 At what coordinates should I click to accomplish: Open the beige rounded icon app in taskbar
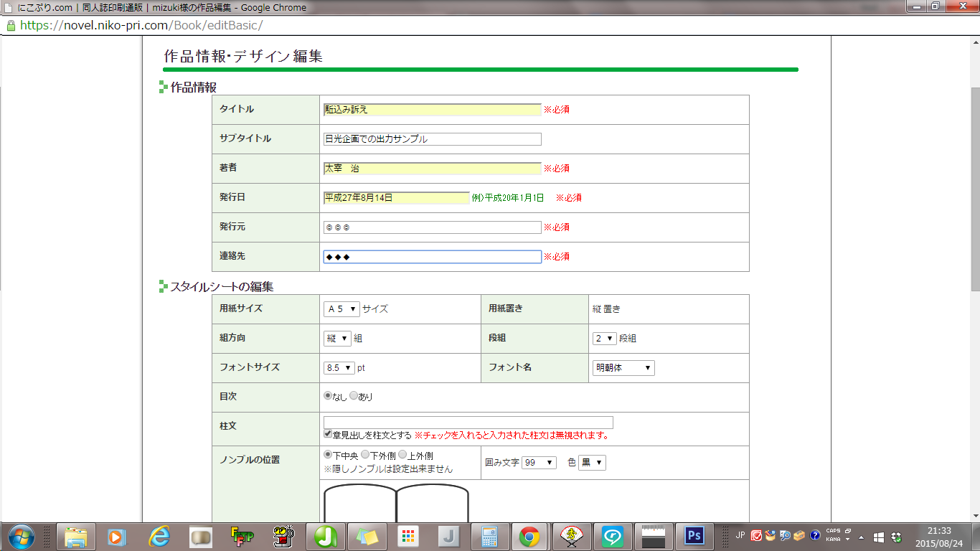pyautogui.click(x=200, y=536)
